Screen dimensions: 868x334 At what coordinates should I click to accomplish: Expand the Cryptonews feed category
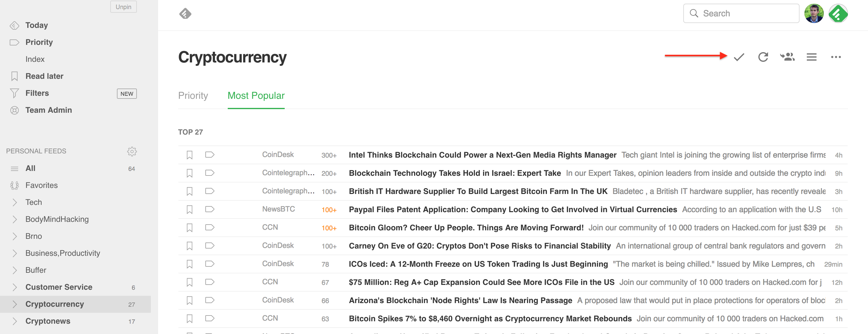[15, 321]
